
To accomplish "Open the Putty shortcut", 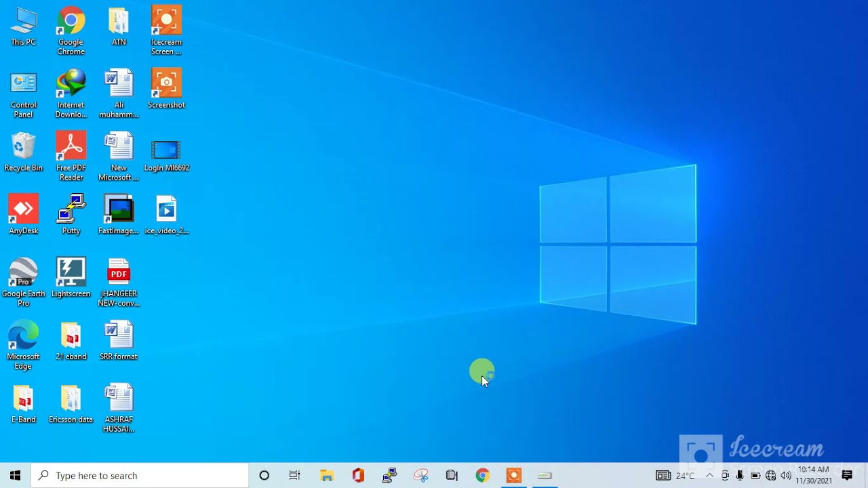I will [71, 216].
